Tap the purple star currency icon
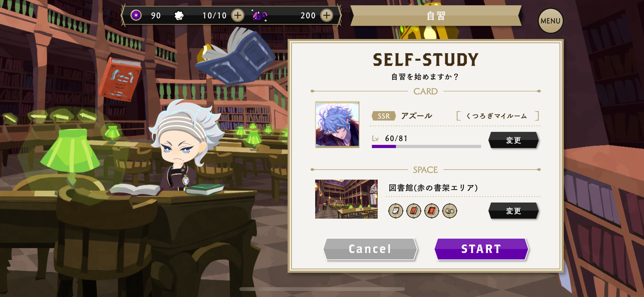The image size is (644, 297). coord(136,15)
